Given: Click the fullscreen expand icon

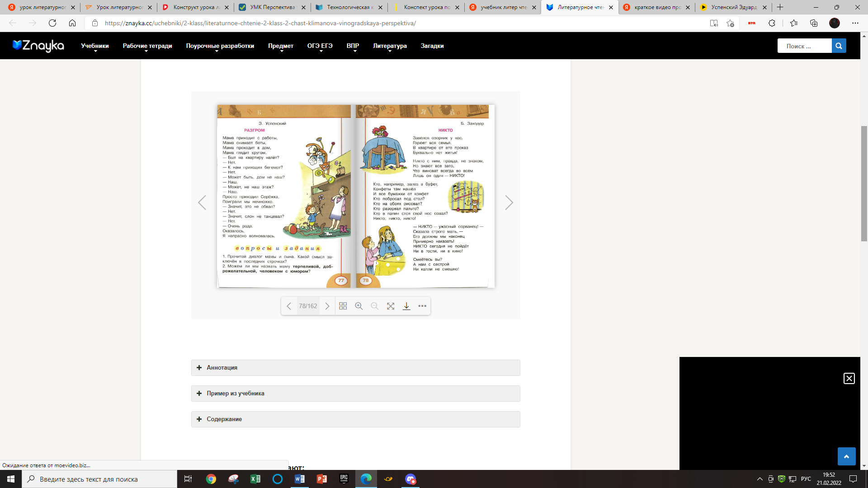Looking at the screenshot, I should (390, 305).
